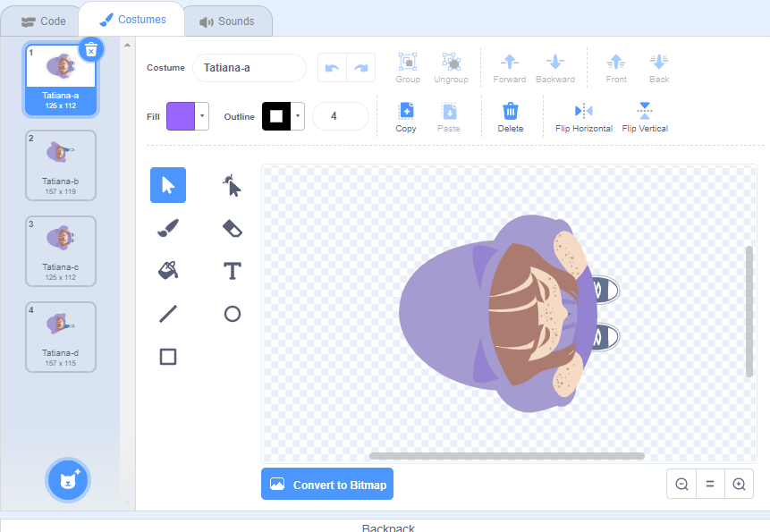The image size is (770, 532).
Task: Click the costume list scroll up arrow
Action: coord(128,45)
